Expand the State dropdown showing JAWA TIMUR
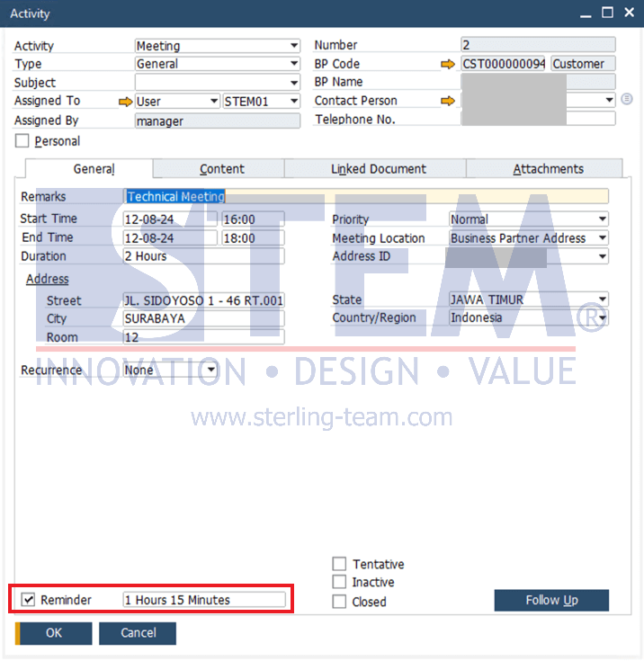 click(602, 299)
